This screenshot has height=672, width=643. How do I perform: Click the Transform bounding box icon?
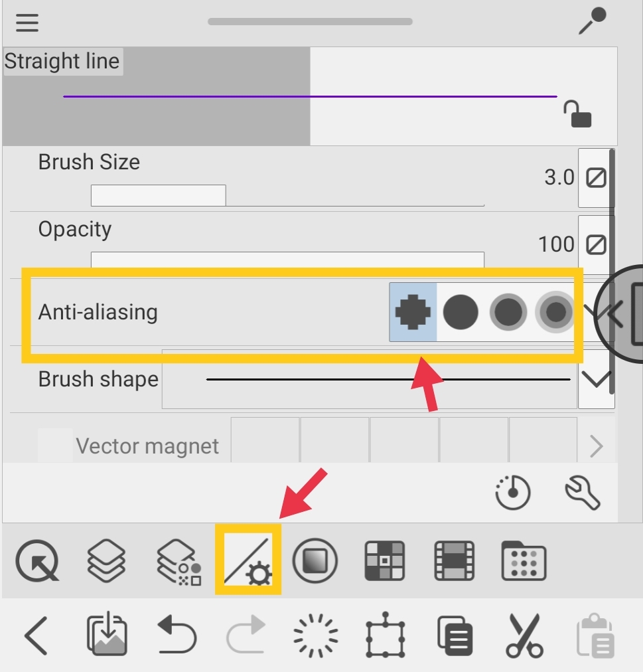pyautogui.click(x=385, y=635)
